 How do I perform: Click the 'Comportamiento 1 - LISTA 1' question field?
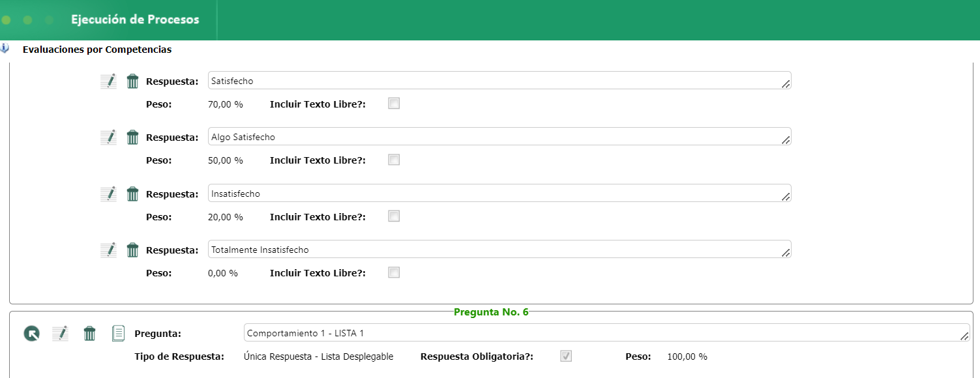pos(600,333)
